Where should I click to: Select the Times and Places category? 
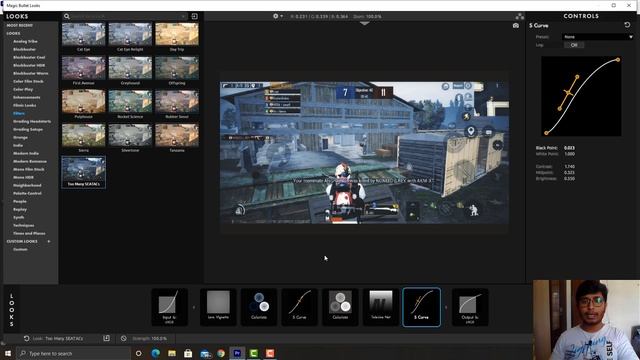(29, 233)
